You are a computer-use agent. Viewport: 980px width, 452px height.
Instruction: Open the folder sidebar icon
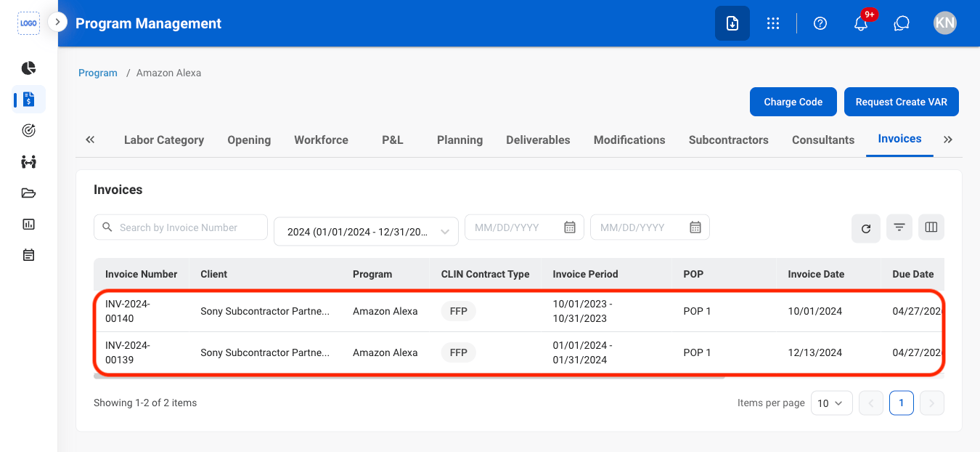coord(28,193)
